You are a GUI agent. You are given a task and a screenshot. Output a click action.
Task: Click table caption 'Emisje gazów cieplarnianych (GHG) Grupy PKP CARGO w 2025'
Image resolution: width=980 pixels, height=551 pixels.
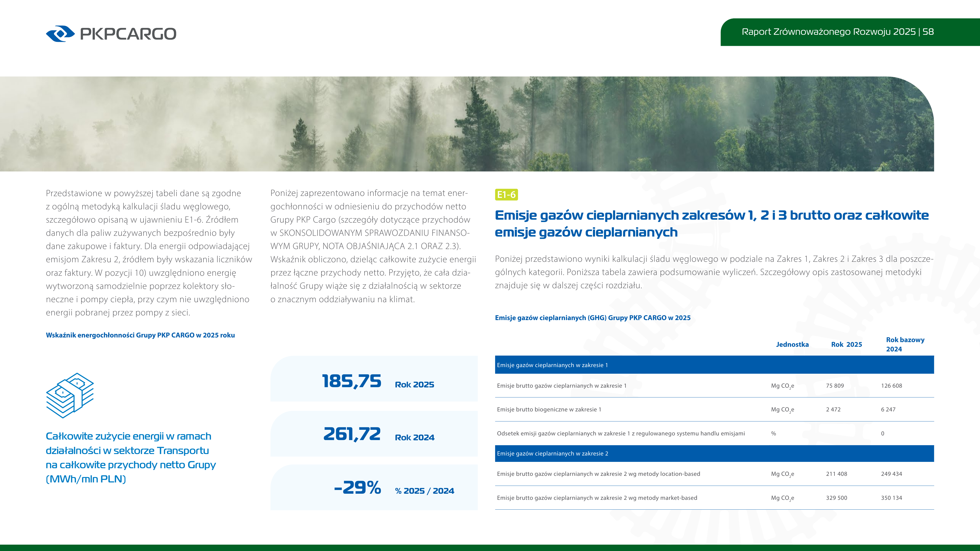point(593,318)
